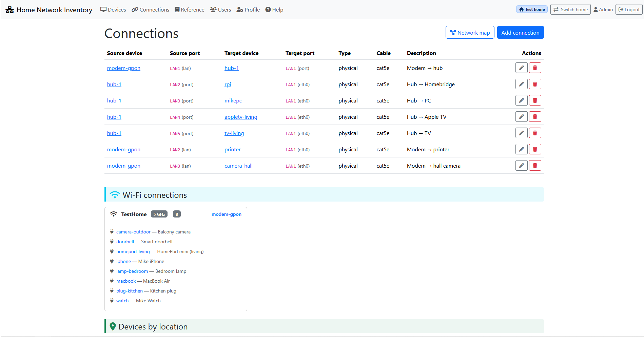
Task: Delete the Modem → hub connection
Action: [x=535, y=68]
